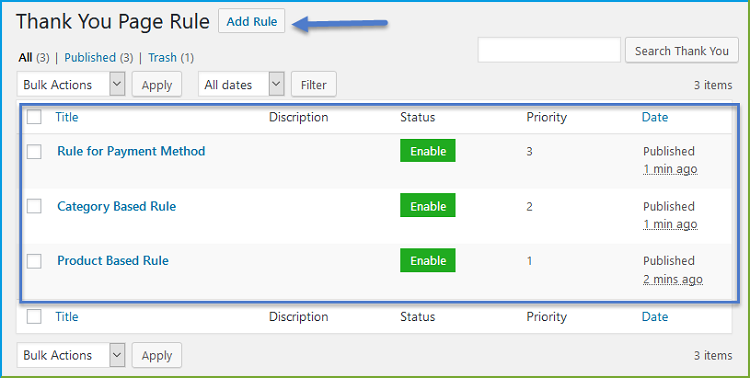Open the Trash view link

162,58
